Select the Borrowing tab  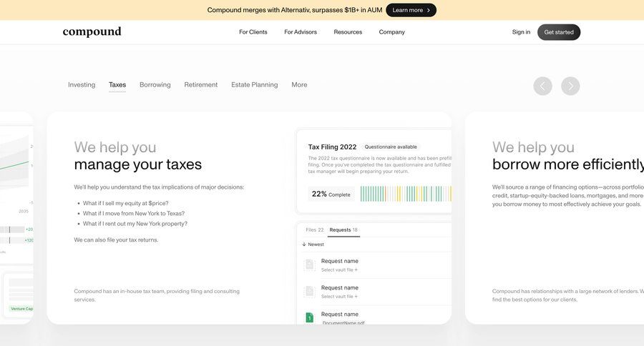155,85
